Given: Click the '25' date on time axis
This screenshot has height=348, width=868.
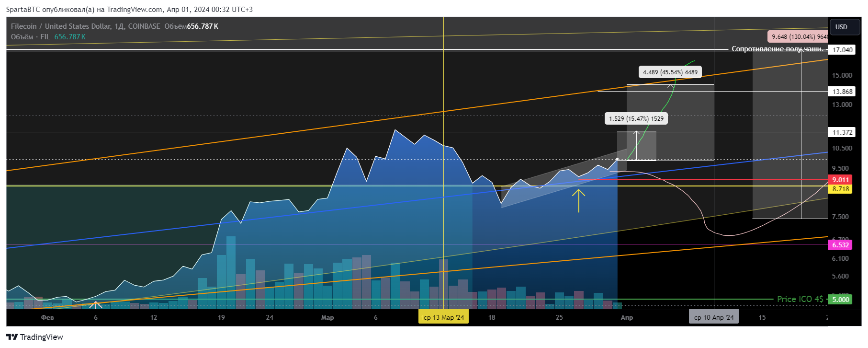Looking at the screenshot, I should coord(559,317).
